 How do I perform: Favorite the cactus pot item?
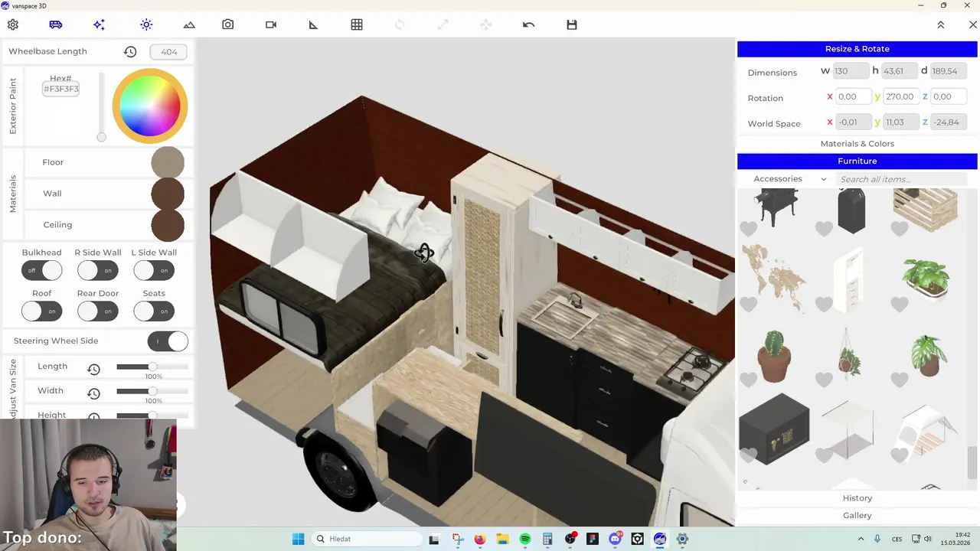click(x=748, y=380)
